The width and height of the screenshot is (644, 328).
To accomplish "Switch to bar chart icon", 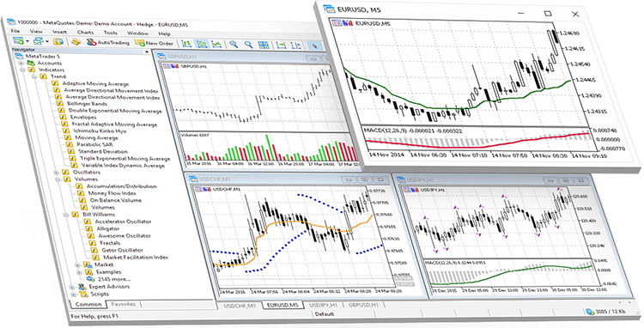I will (x=186, y=44).
